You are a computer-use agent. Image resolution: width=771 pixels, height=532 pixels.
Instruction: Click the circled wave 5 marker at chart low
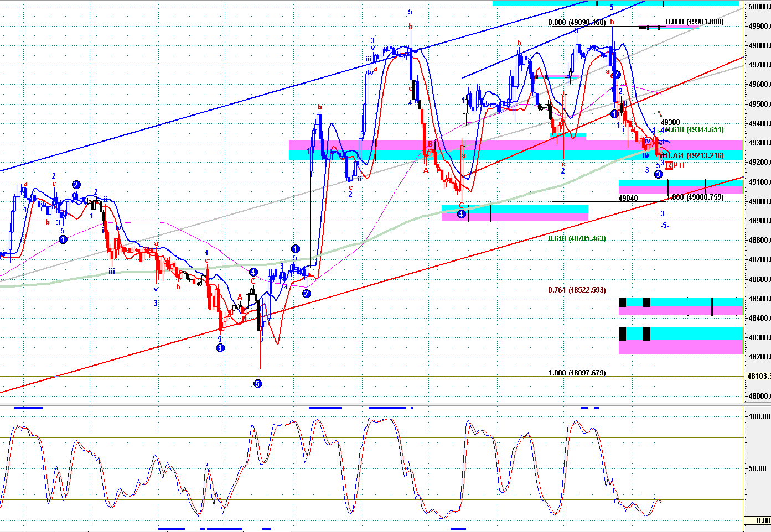point(257,383)
